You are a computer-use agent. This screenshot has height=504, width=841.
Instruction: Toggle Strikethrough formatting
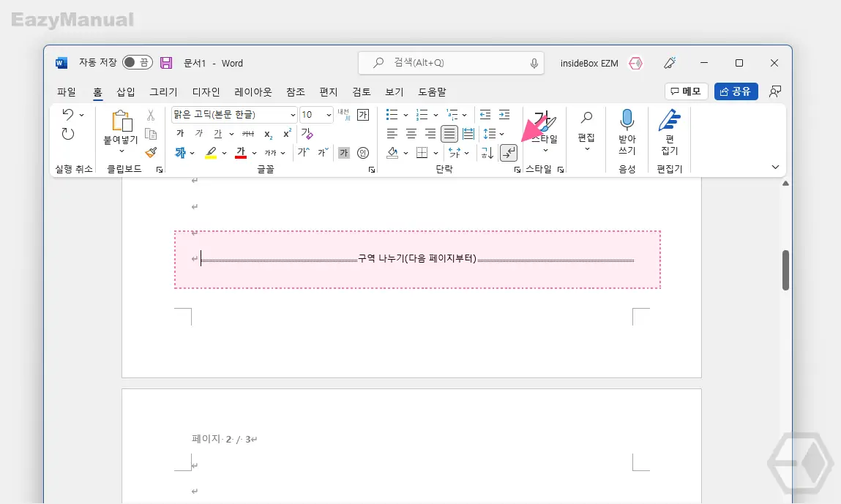click(248, 134)
